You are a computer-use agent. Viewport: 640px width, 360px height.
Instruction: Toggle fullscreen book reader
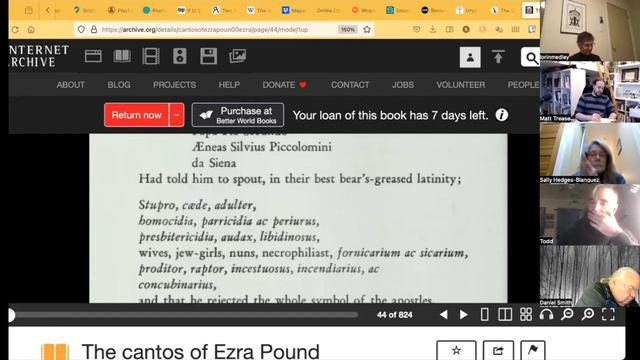pyautogui.click(x=608, y=314)
